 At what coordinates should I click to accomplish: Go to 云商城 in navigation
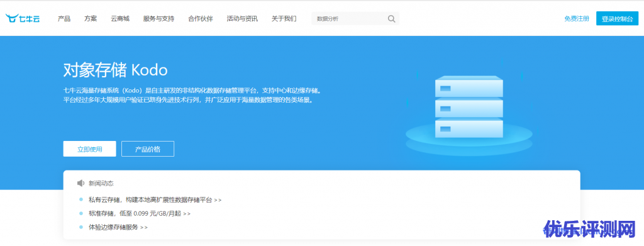[120, 18]
